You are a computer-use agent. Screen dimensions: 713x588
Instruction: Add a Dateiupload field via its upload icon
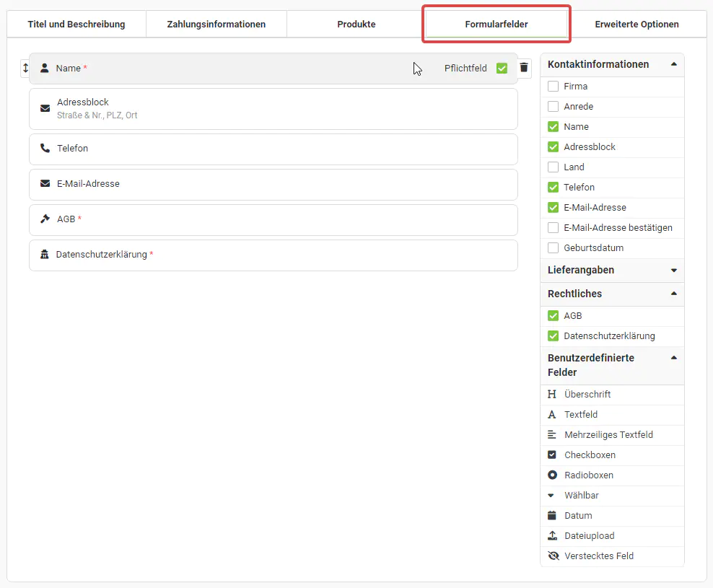click(x=552, y=536)
